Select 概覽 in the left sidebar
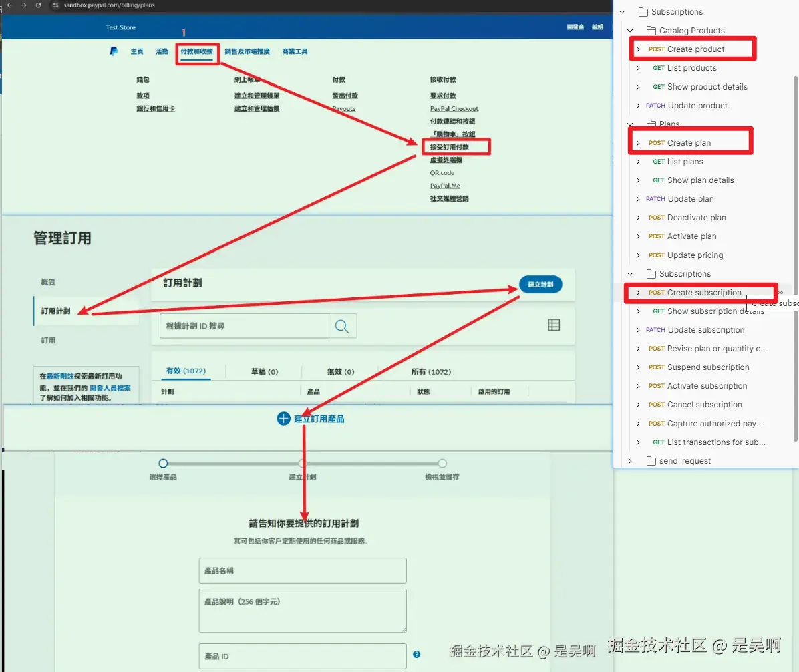 [x=48, y=282]
